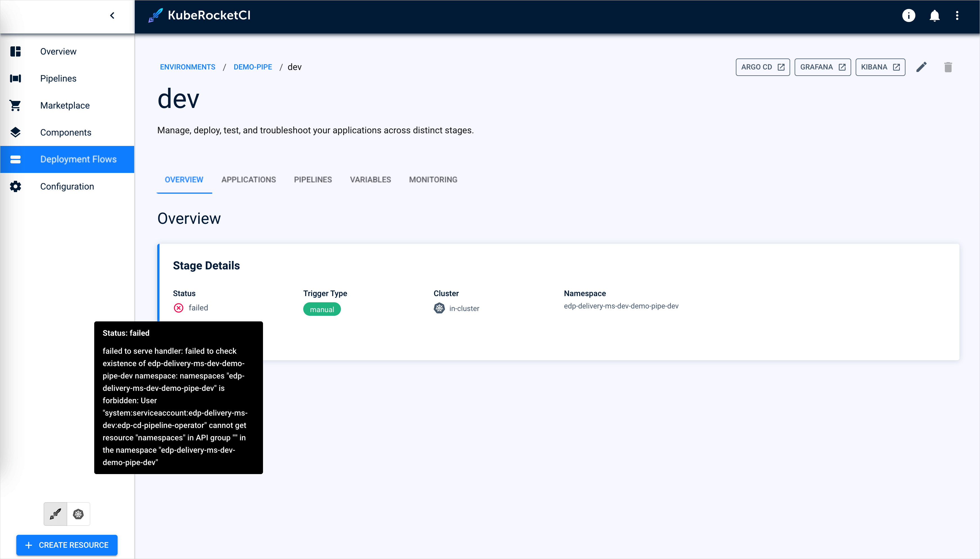Open the Grafana external link button
This screenshot has width=980, height=559.
pyautogui.click(x=822, y=67)
